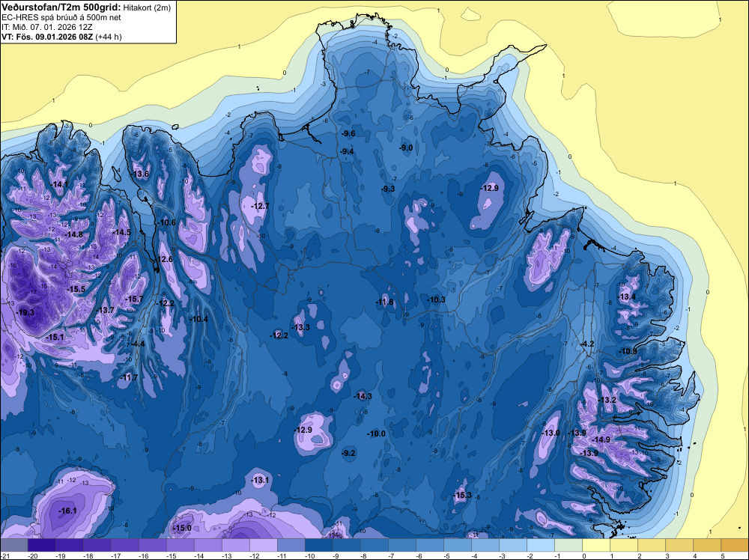Click the -9.0 temperature label
Image resolution: width=749 pixels, height=560 pixels.
pos(406,148)
